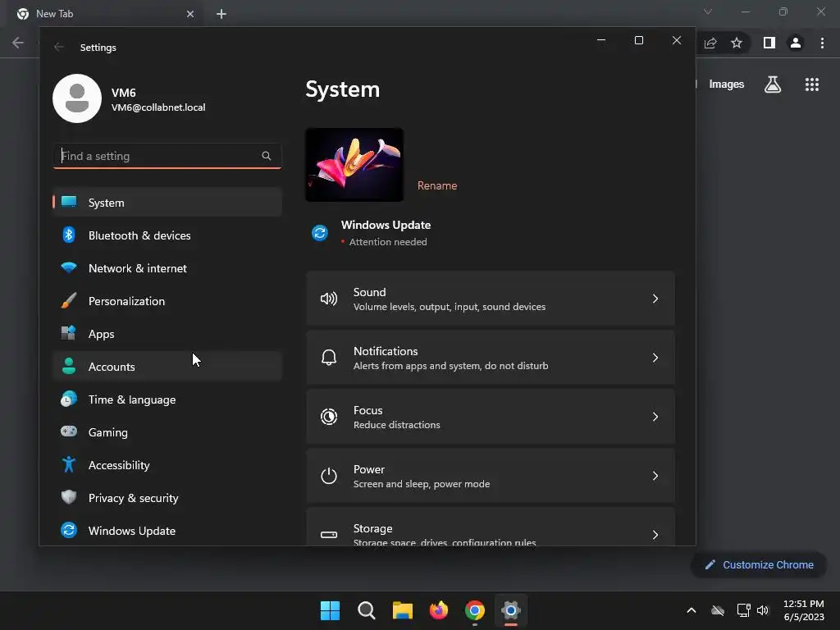Focus the Find a setting search box
840x630 pixels.
point(167,156)
